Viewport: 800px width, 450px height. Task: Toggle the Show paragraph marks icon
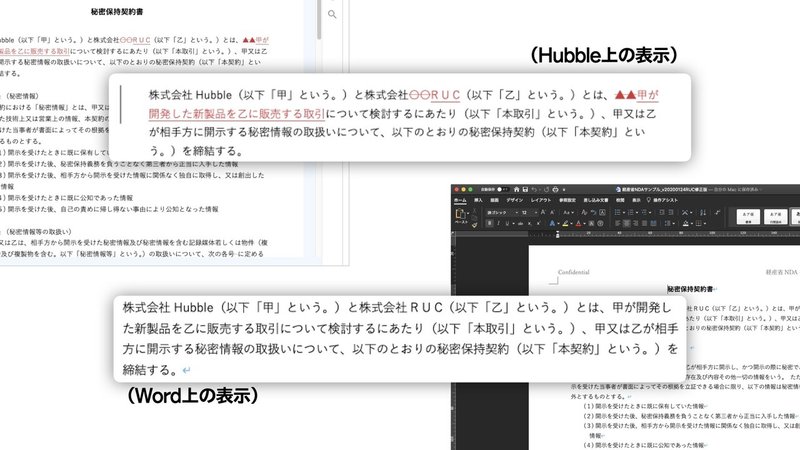coord(717,212)
